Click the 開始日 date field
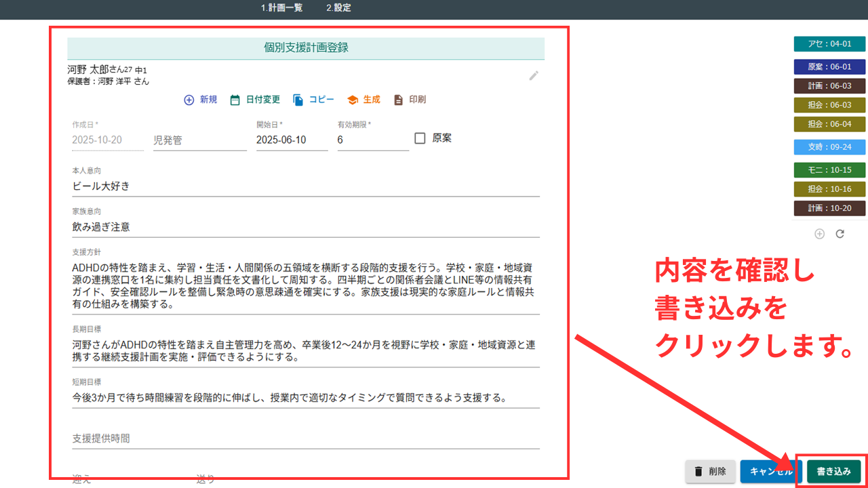 coord(292,140)
